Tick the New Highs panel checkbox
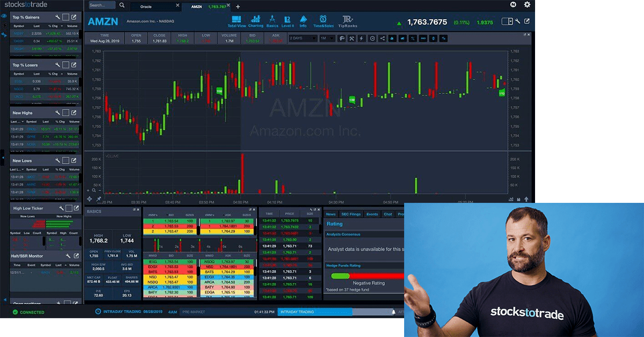The width and height of the screenshot is (644, 337). click(x=66, y=113)
